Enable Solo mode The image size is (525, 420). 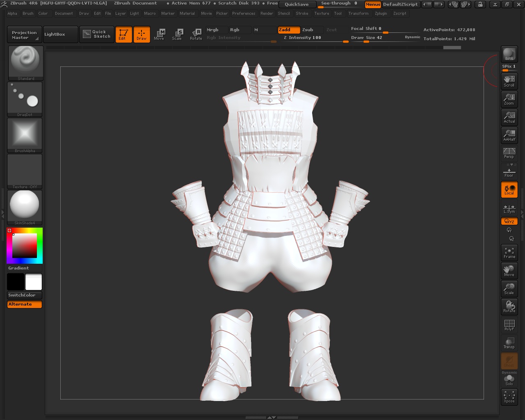[x=509, y=379]
